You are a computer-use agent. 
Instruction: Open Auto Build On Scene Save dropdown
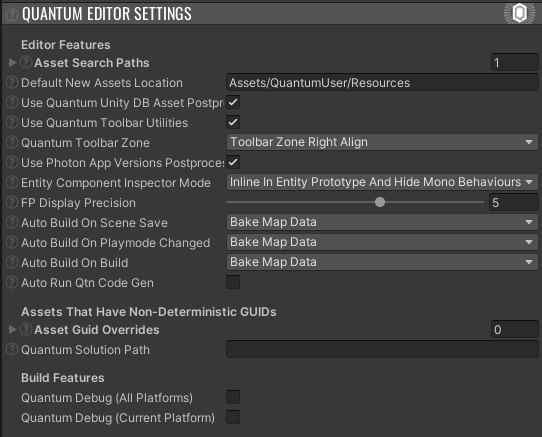click(x=382, y=222)
